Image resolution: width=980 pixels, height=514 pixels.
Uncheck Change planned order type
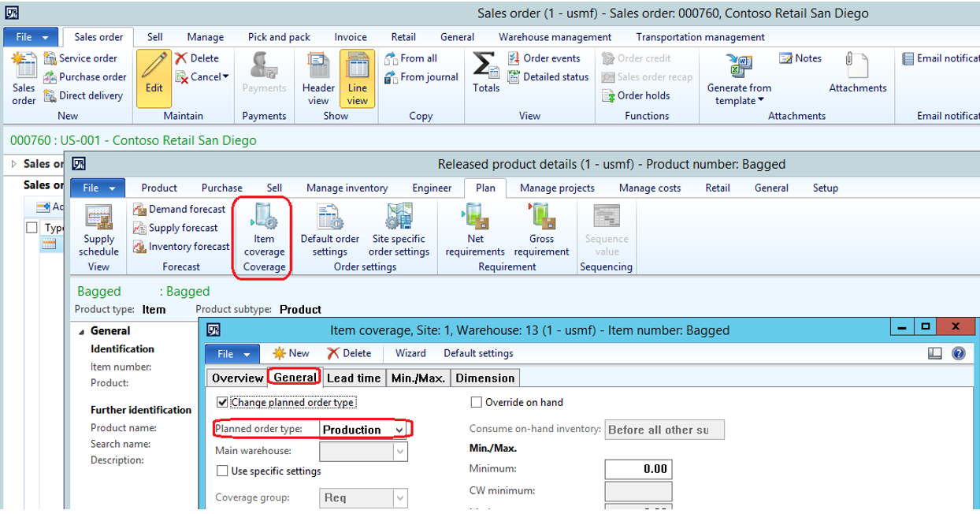coord(221,402)
